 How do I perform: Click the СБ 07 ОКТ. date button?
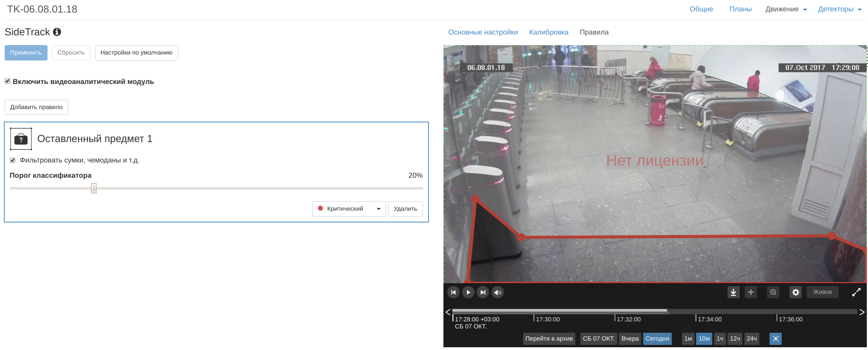(x=598, y=339)
